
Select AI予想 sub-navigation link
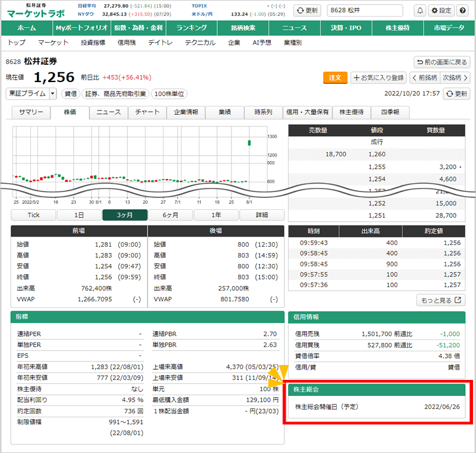click(x=262, y=43)
